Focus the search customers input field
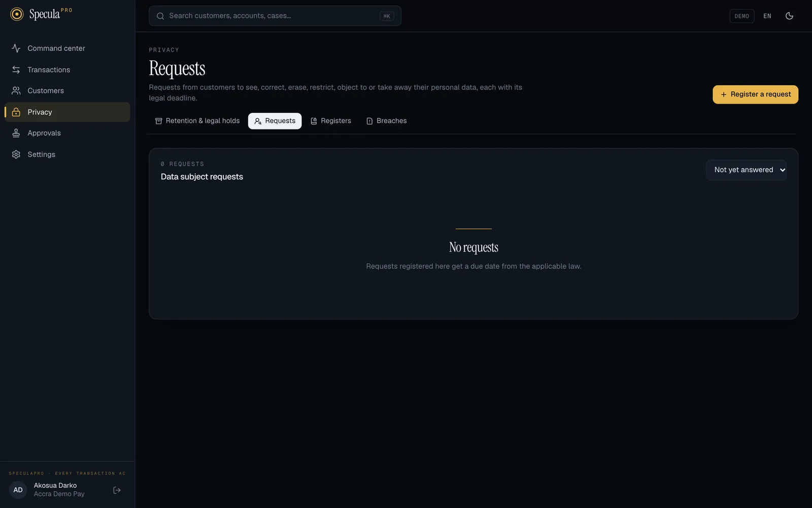Viewport: 812px width, 508px height. (x=275, y=16)
